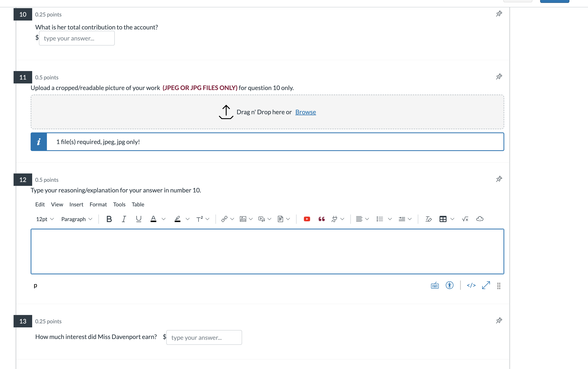Open the math equation editor
Image resolution: width=588 pixels, height=369 pixels.
(x=465, y=219)
